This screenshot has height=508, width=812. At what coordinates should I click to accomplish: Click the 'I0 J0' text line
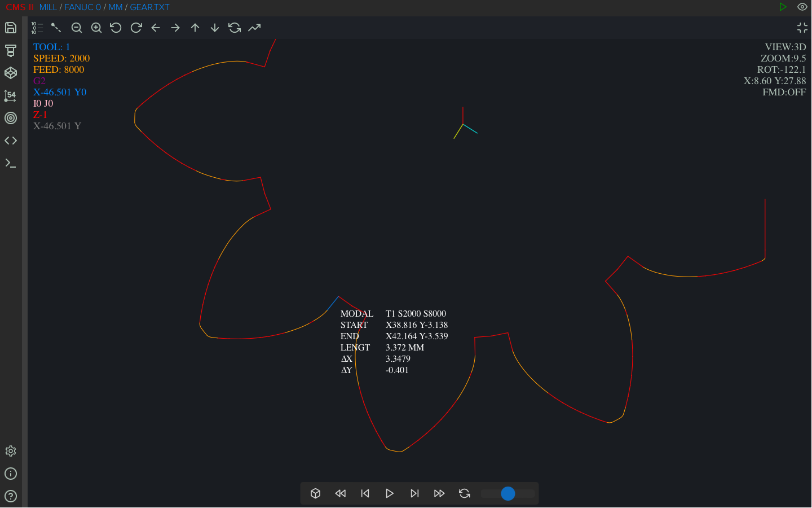(x=43, y=103)
